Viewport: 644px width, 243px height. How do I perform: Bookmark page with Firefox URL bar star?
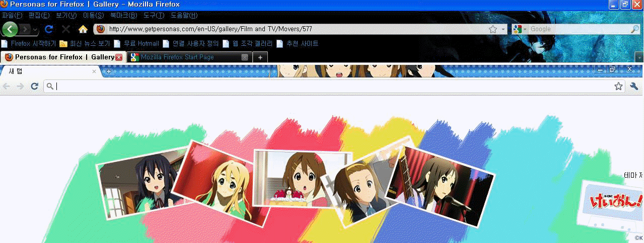492,29
